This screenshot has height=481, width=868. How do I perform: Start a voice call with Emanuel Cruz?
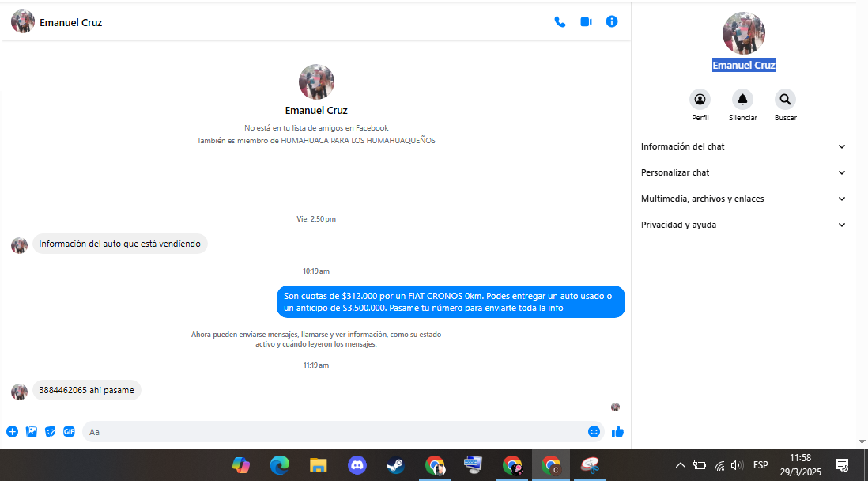560,22
